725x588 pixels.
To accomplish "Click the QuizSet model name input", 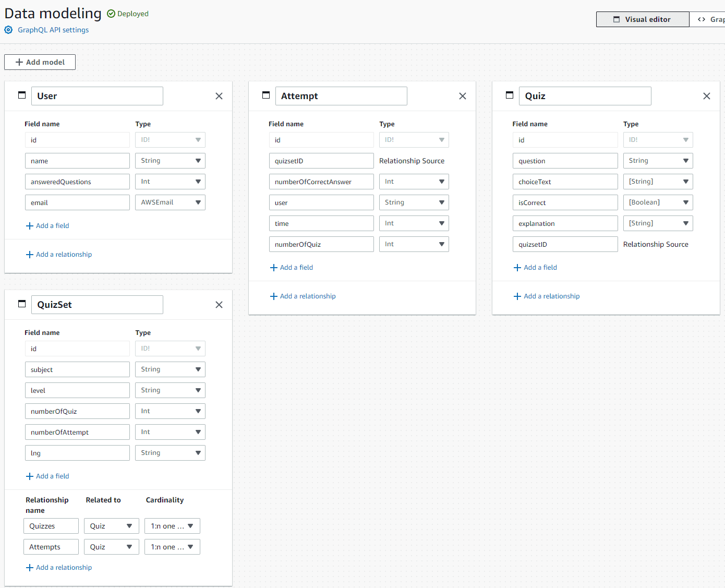I will click(97, 305).
